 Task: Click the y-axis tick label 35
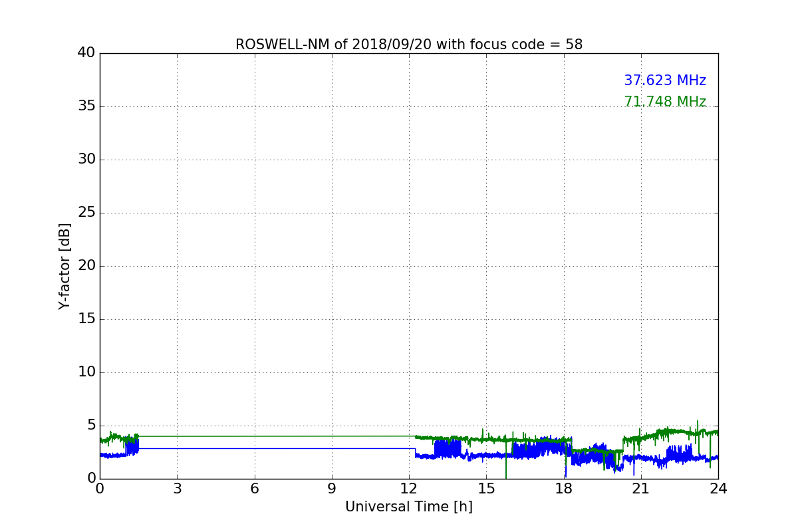pos(86,106)
